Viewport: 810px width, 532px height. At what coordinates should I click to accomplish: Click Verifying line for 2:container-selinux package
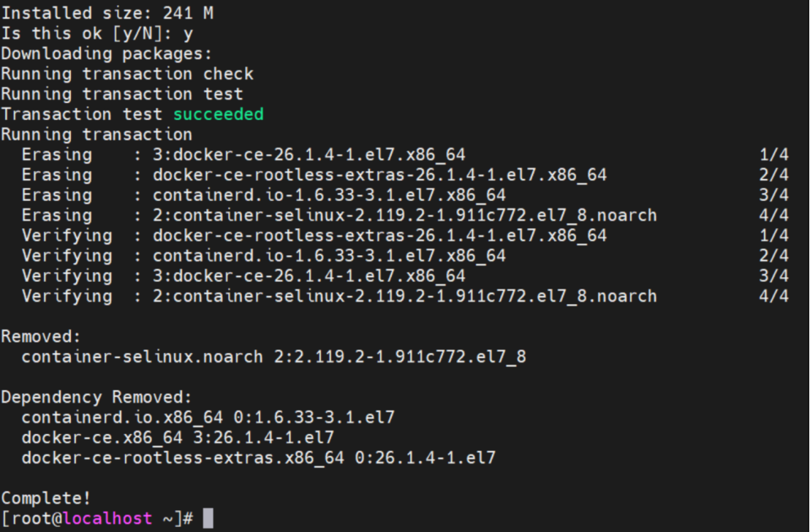tap(405, 296)
